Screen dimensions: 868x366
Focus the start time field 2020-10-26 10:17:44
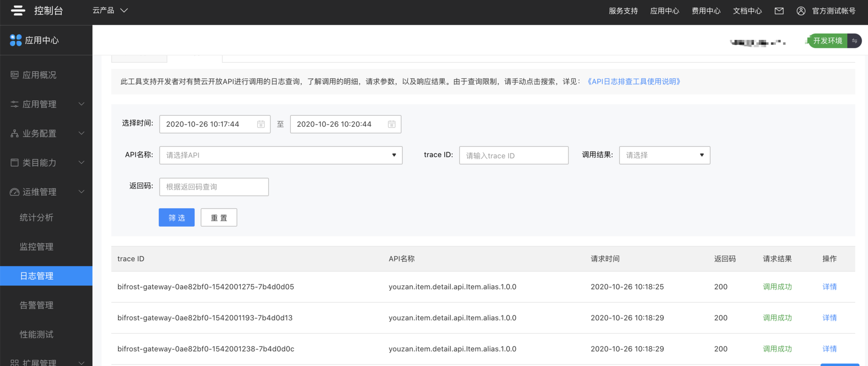tap(215, 124)
